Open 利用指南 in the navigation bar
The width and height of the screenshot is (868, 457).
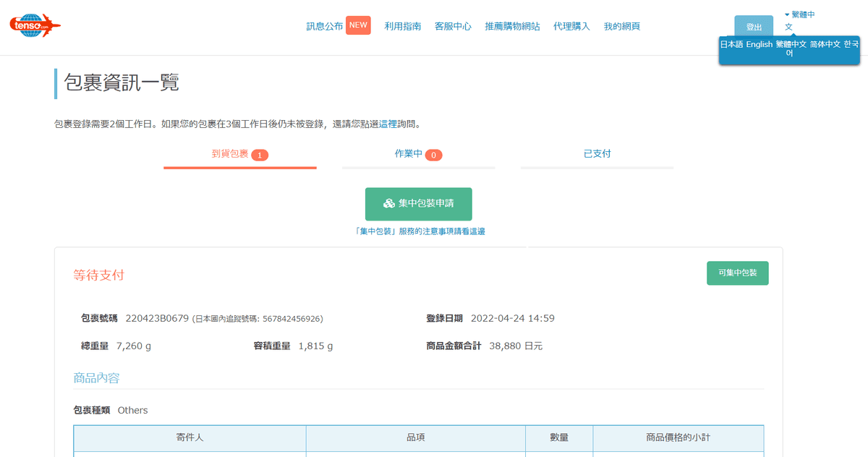[x=402, y=26]
